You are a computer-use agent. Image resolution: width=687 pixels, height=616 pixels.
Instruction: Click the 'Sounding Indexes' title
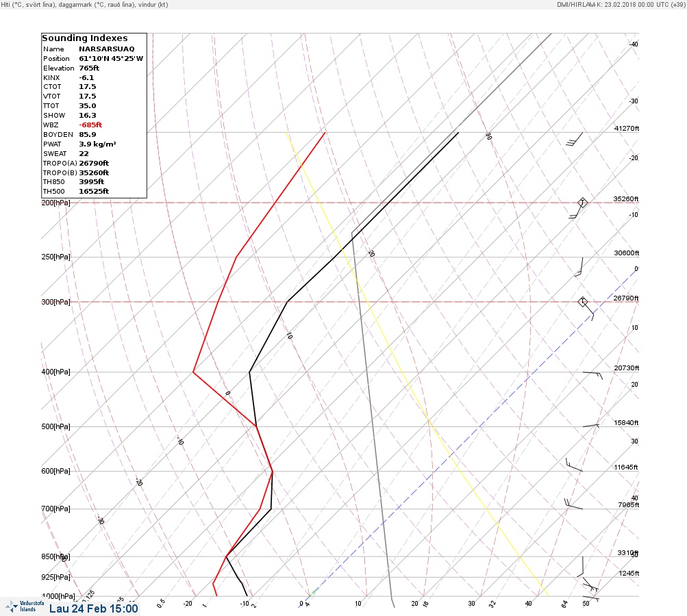[85, 38]
